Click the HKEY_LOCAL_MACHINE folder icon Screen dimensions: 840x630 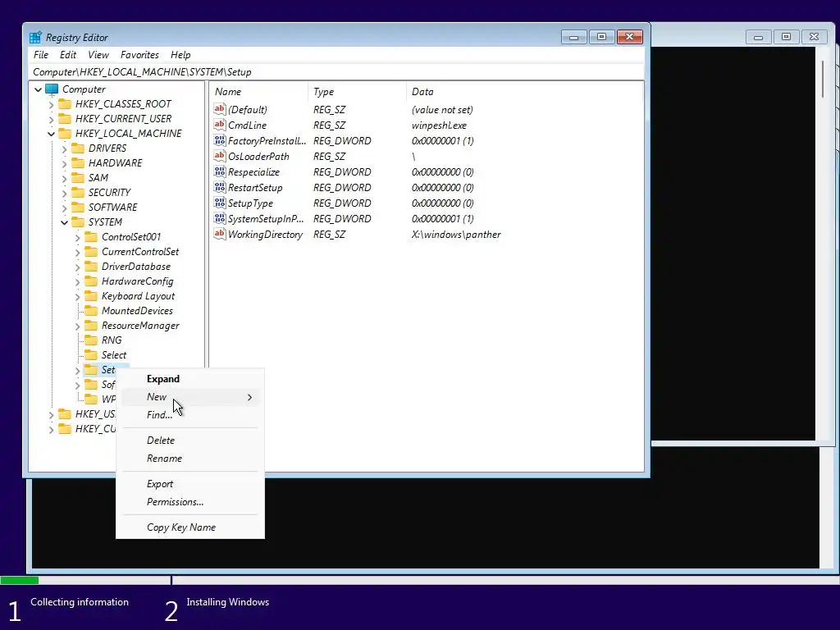65,134
